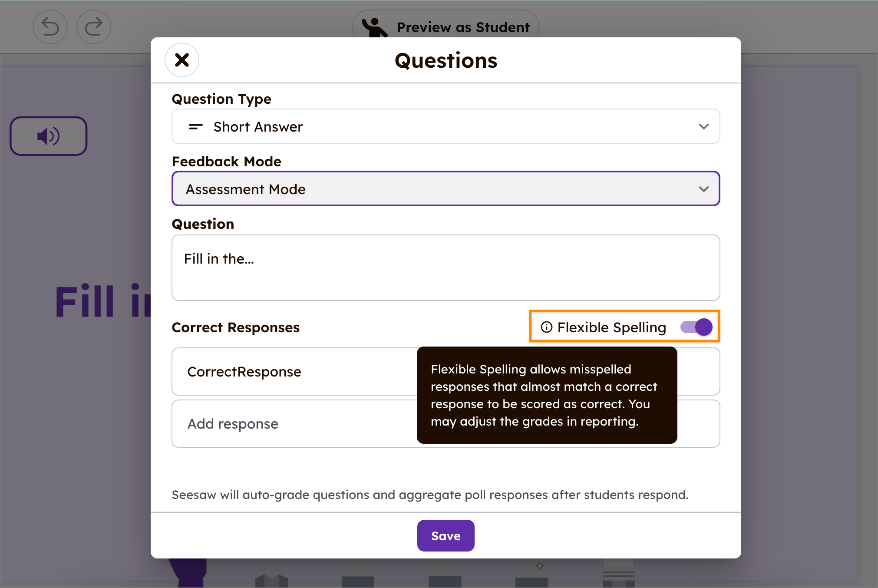Image resolution: width=878 pixels, height=588 pixels.
Task: Edit the 'Fill in the...' question field
Action: [446, 268]
